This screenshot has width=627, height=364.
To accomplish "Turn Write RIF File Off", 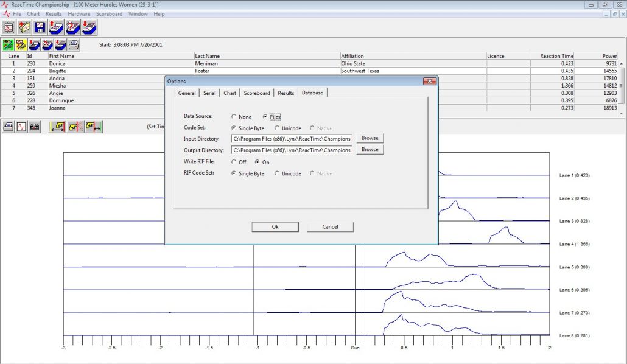I will click(x=235, y=163).
